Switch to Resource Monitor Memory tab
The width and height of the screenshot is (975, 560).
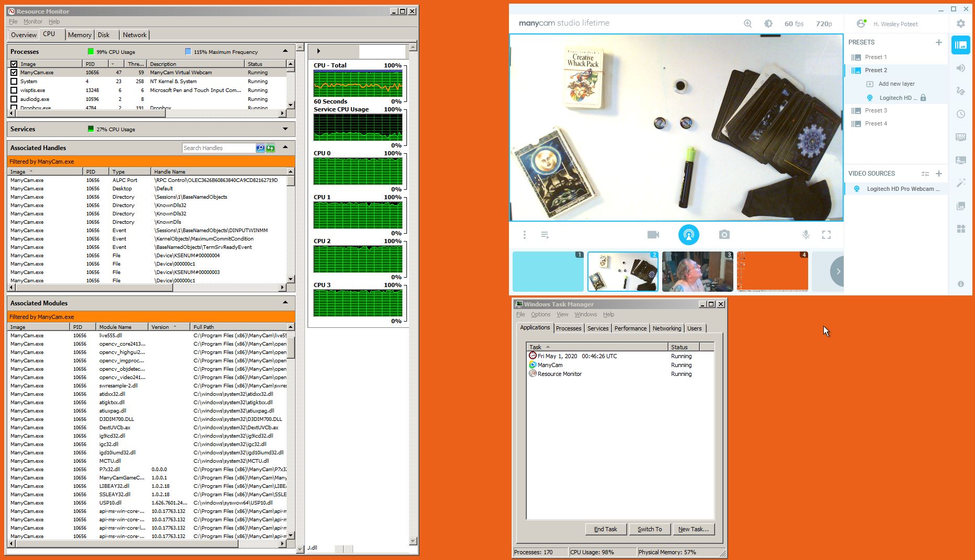pos(80,35)
